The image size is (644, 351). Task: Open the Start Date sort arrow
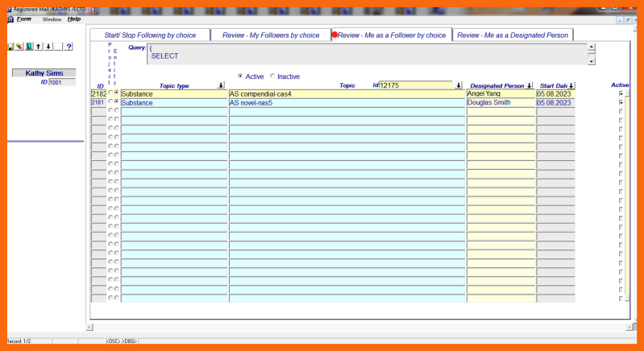(x=571, y=85)
